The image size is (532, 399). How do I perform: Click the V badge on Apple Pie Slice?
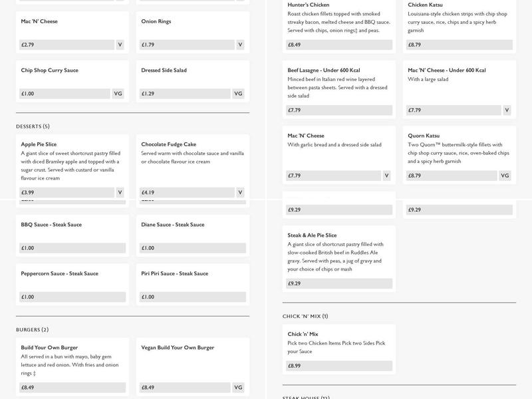120,193
